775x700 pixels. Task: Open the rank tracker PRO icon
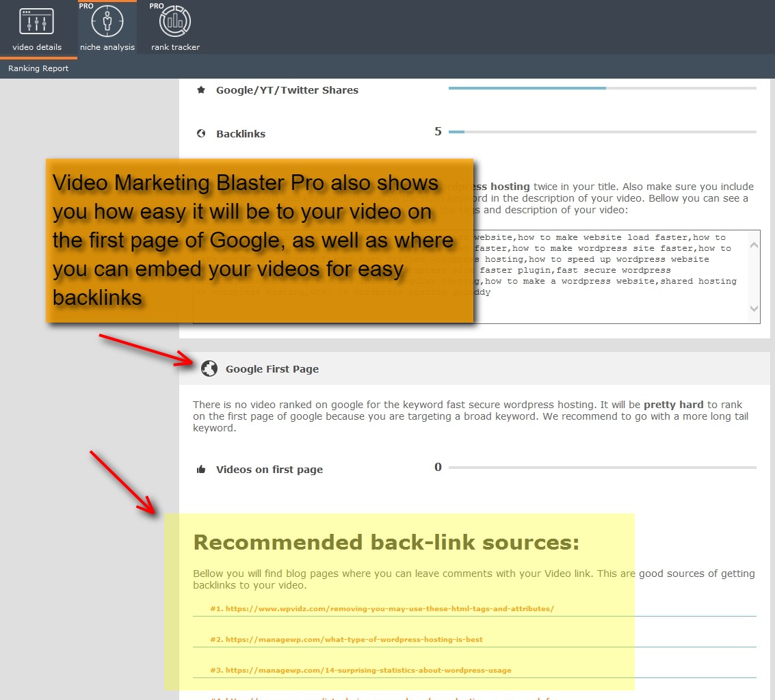[x=175, y=21]
